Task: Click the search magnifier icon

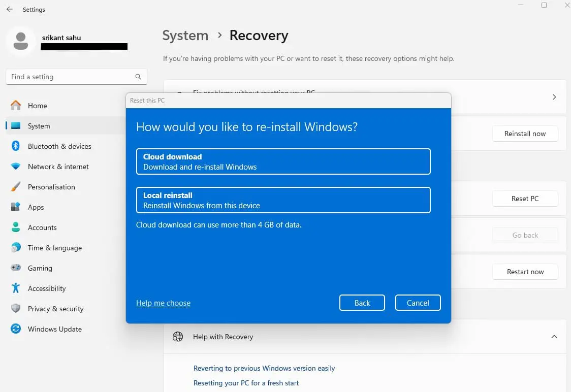Action: tap(138, 77)
